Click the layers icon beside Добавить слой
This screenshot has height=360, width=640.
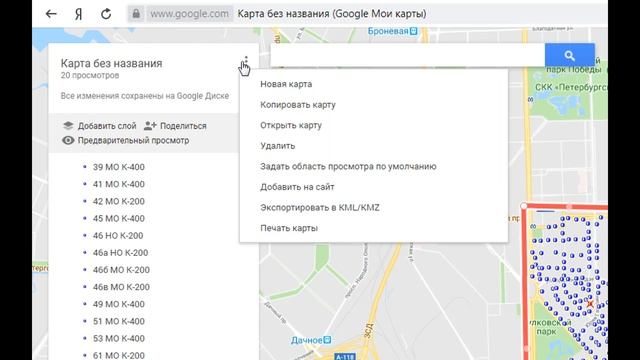[68, 126]
